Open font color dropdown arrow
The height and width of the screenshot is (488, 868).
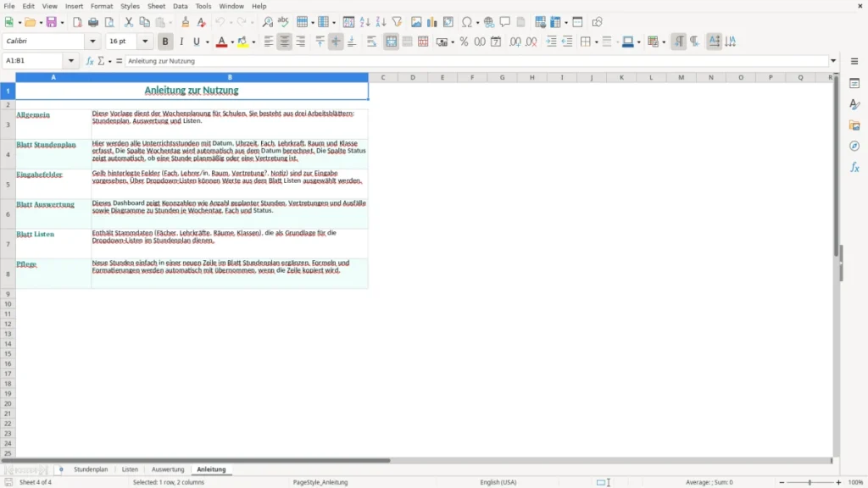232,42
